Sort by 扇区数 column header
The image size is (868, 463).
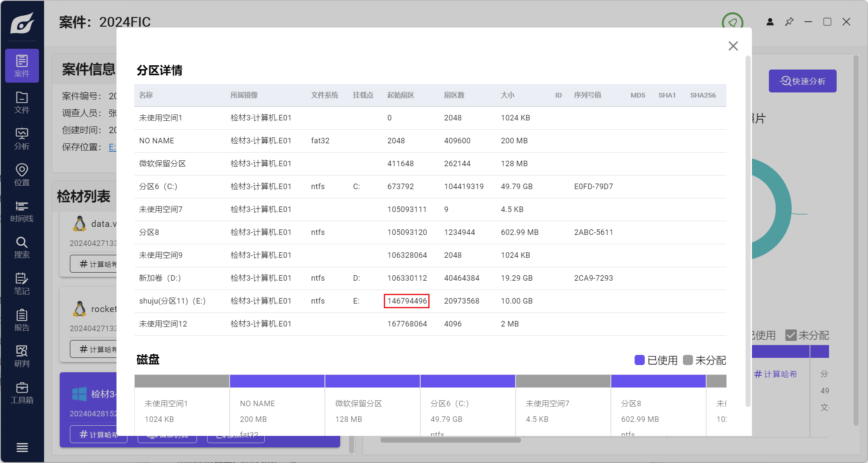click(x=454, y=95)
